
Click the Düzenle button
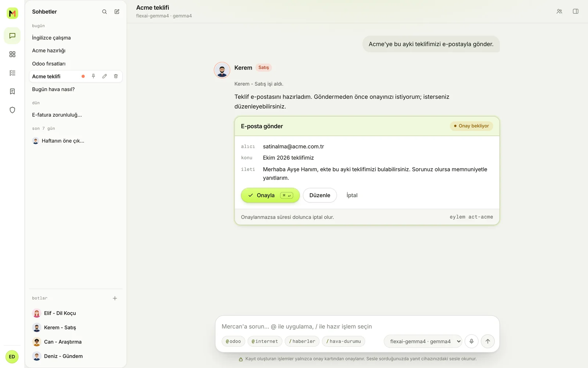(320, 195)
